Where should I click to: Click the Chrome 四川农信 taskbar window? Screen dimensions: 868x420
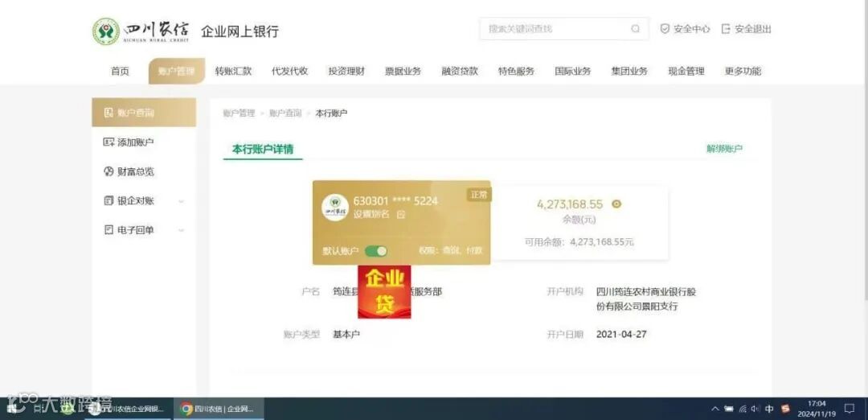pyautogui.click(x=219, y=409)
